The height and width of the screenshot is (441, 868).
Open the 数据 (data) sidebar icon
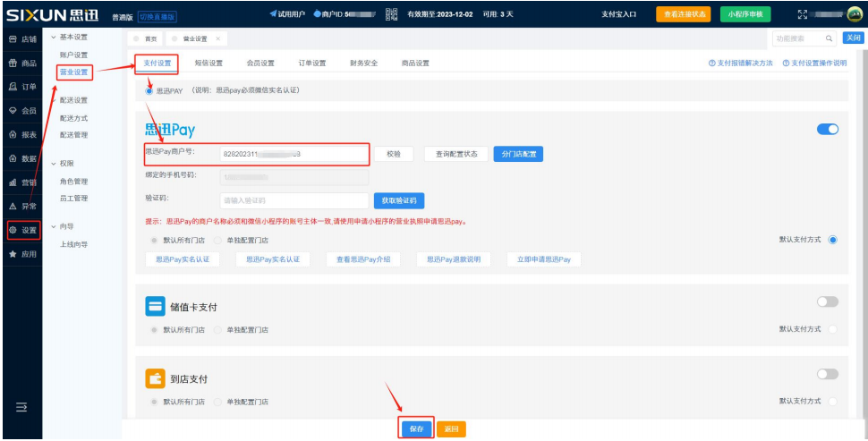point(13,158)
